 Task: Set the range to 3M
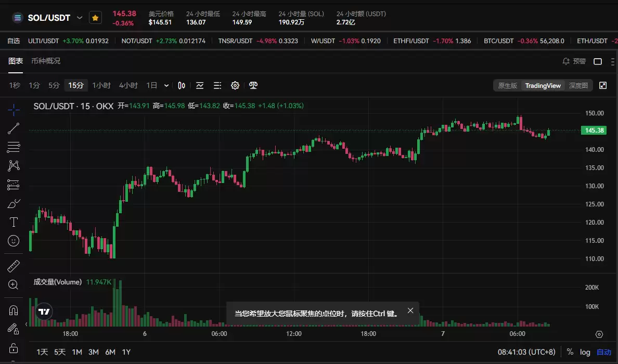94,352
